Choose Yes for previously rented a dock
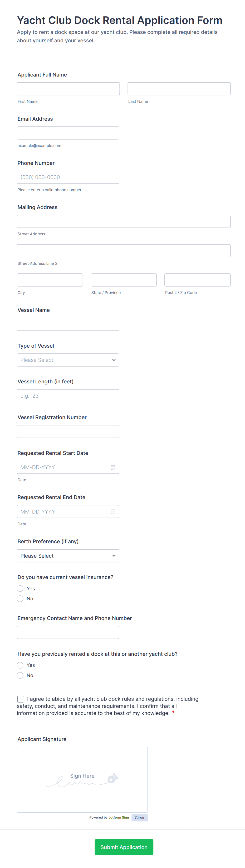245x868 pixels. [x=20, y=665]
